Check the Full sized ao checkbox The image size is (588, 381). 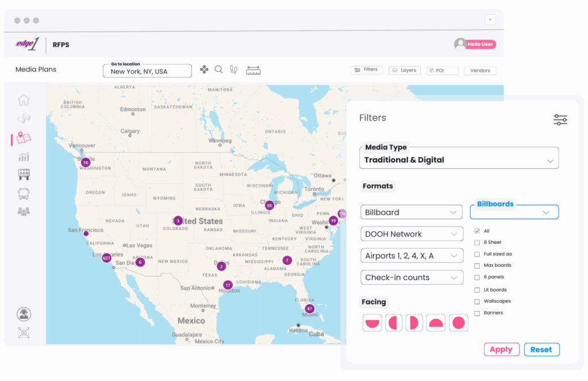[477, 254]
